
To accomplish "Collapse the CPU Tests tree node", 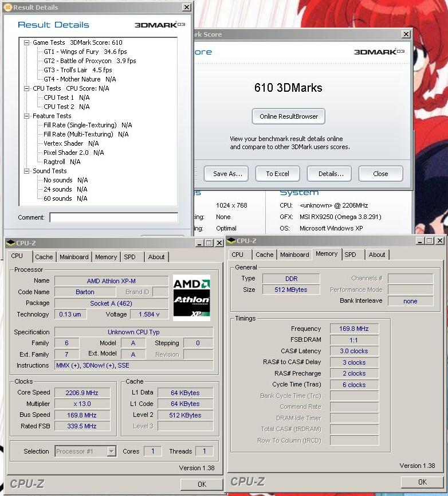I will click(27, 88).
